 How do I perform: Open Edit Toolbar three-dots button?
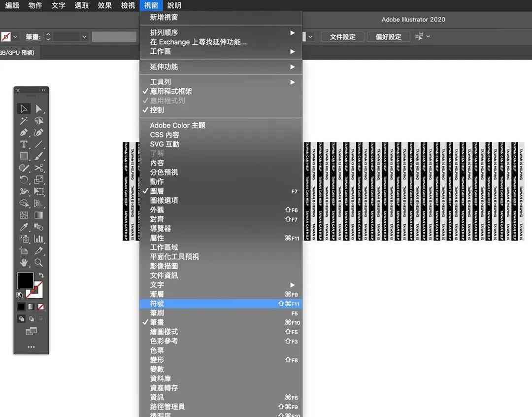click(31, 347)
